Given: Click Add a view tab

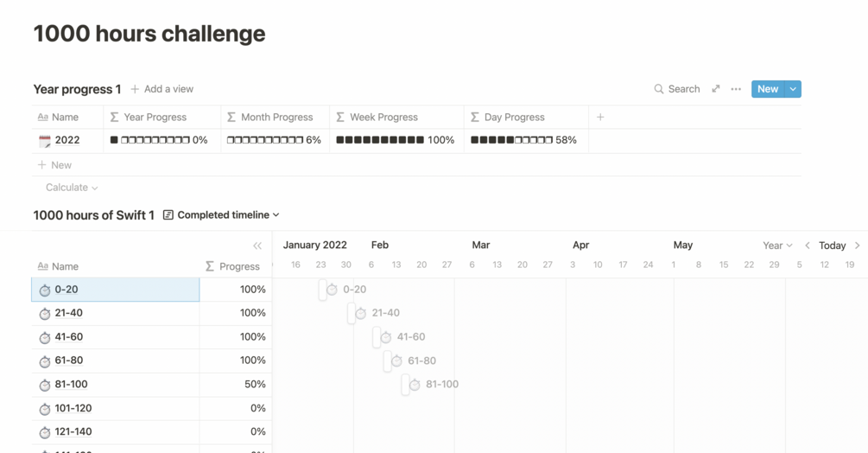Looking at the screenshot, I should tap(162, 89).
